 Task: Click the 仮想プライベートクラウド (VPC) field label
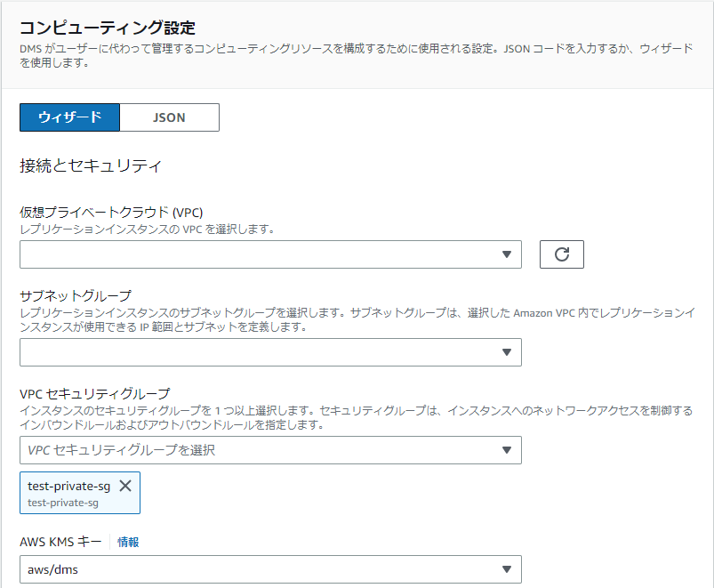[111, 213]
